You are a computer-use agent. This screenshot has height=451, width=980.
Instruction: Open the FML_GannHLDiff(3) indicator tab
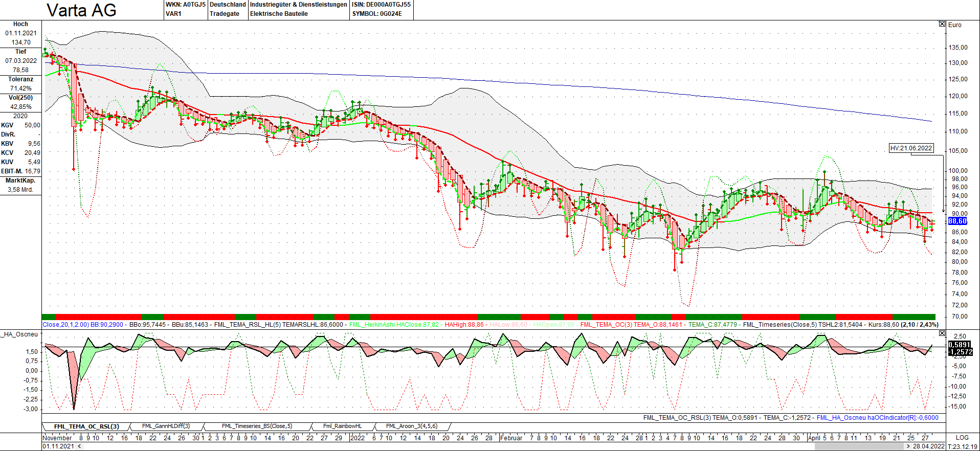click(166, 426)
